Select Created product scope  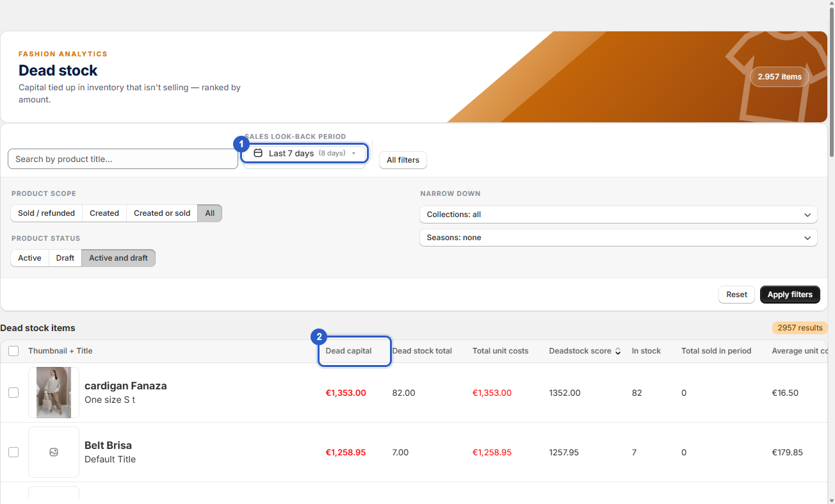coord(104,213)
